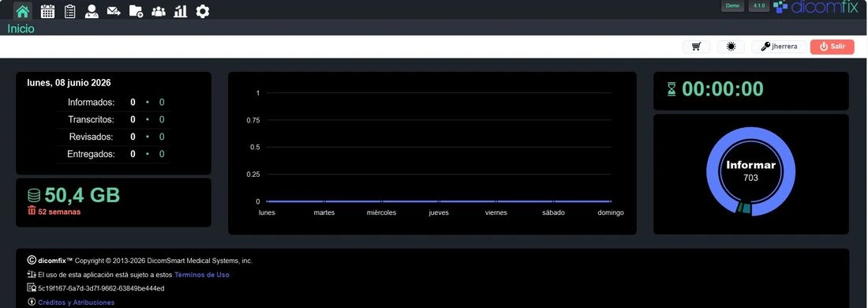The image size is (868, 308).
Task: Click the Informados row label
Action: (x=92, y=103)
